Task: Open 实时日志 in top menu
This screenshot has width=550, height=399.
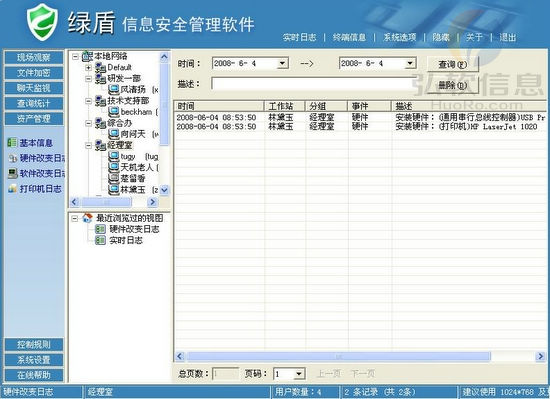Action: click(x=299, y=37)
